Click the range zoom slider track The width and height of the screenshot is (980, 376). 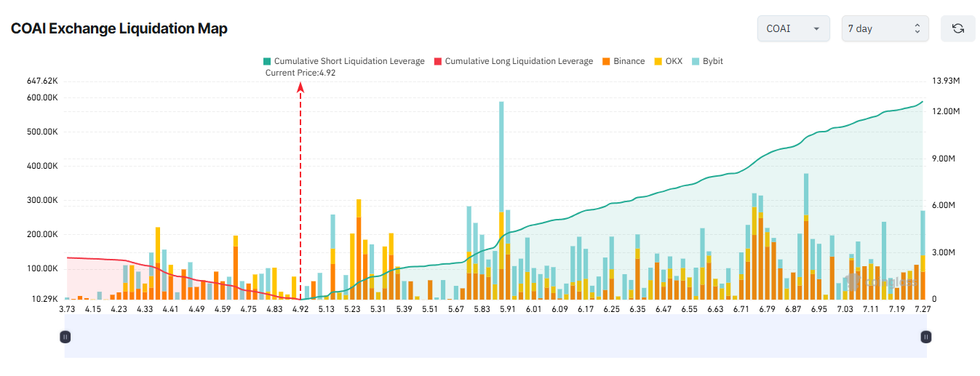[495, 337]
